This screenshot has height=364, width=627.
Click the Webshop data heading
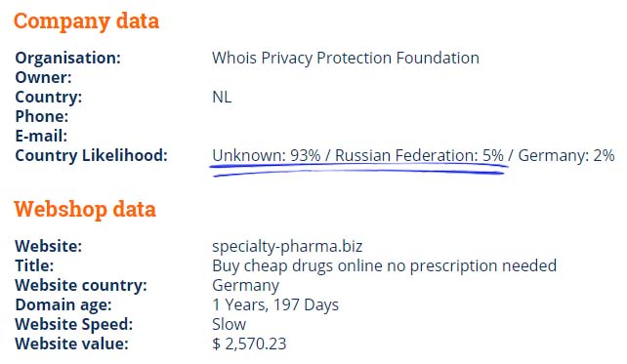point(85,209)
